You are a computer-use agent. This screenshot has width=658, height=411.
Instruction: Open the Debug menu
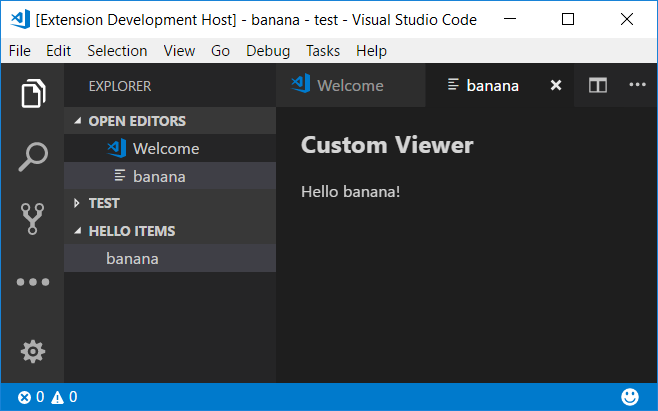pos(268,51)
